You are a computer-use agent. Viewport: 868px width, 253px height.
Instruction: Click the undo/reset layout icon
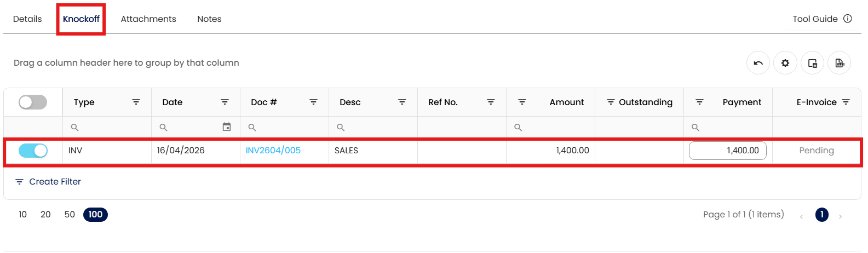[x=758, y=63]
